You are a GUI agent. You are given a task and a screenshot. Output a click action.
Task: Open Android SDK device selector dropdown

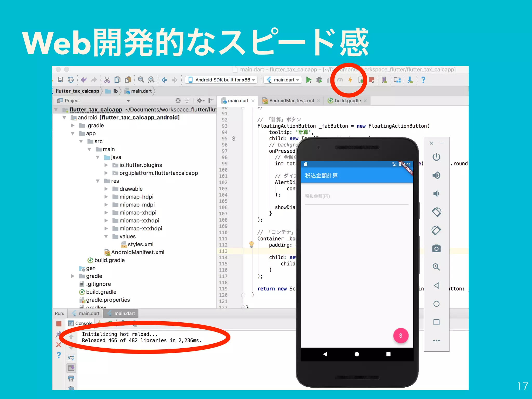coord(221,80)
